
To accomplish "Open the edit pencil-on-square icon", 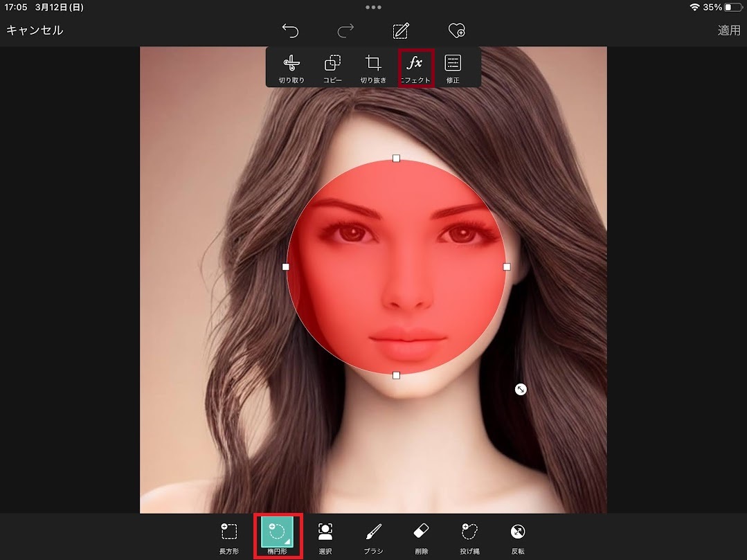I will click(401, 30).
